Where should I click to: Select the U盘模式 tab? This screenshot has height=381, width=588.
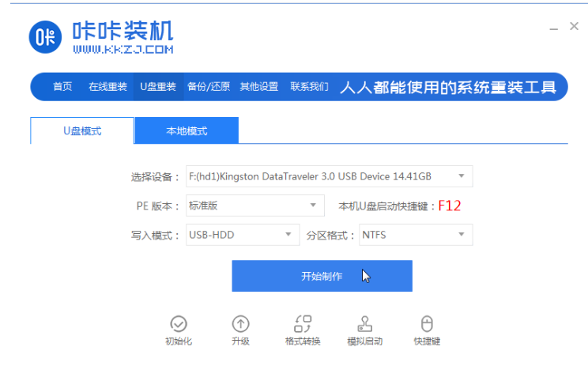82,131
